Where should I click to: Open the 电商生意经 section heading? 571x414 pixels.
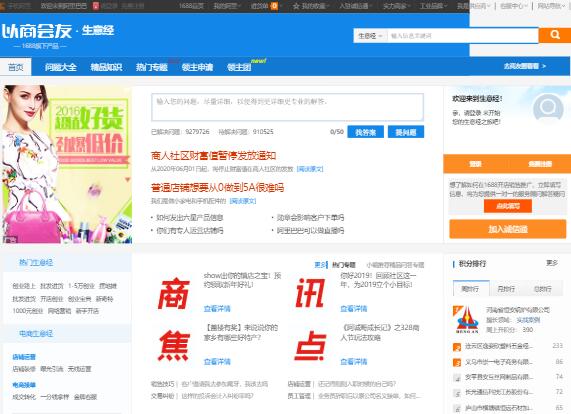[36, 333]
